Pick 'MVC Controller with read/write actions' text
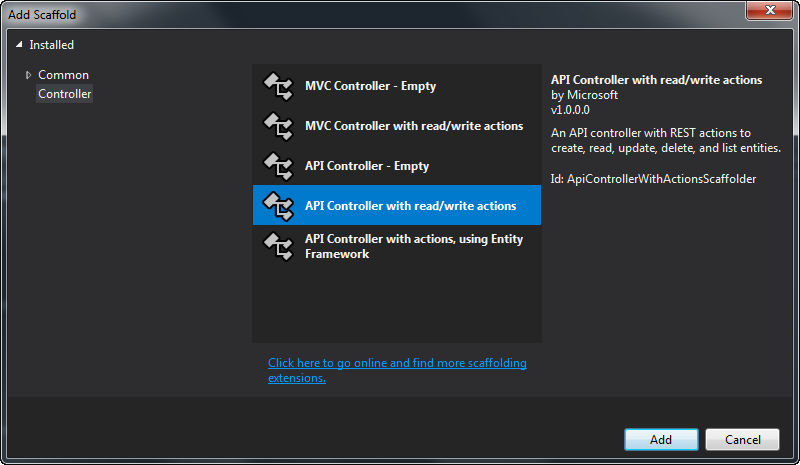 [x=413, y=126]
